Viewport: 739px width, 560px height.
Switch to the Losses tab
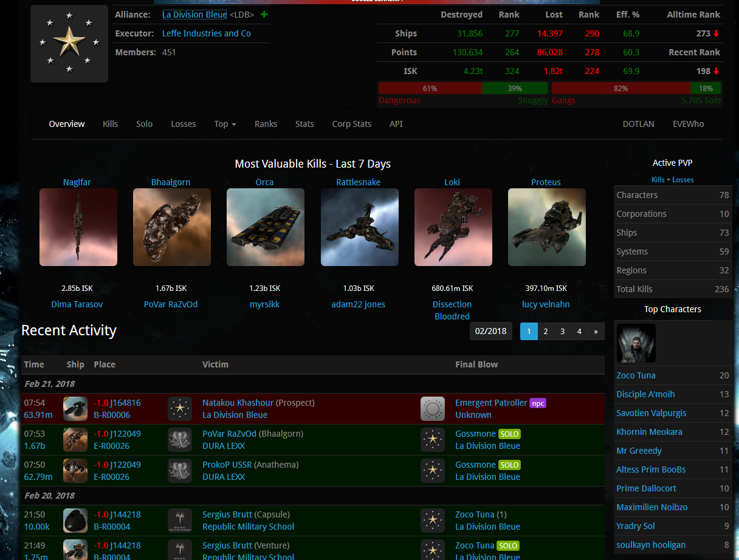point(184,124)
